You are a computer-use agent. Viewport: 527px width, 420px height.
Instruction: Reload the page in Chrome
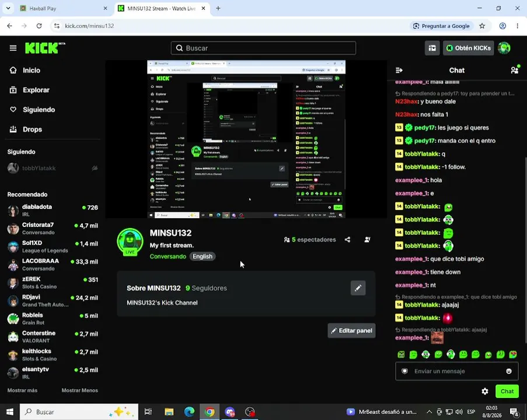pyautogui.click(x=39, y=26)
